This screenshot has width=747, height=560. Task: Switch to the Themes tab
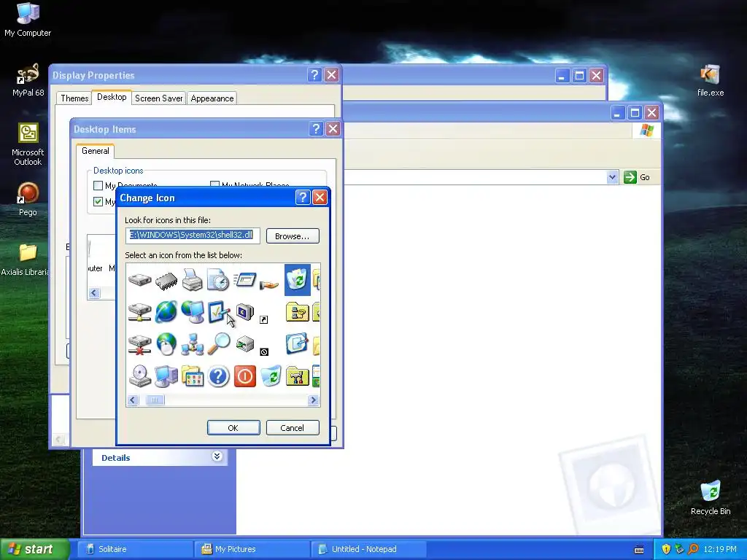(x=74, y=98)
